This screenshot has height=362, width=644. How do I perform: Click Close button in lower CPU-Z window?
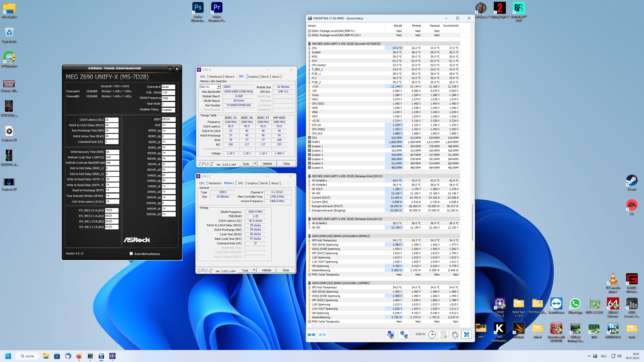[x=286, y=270]
